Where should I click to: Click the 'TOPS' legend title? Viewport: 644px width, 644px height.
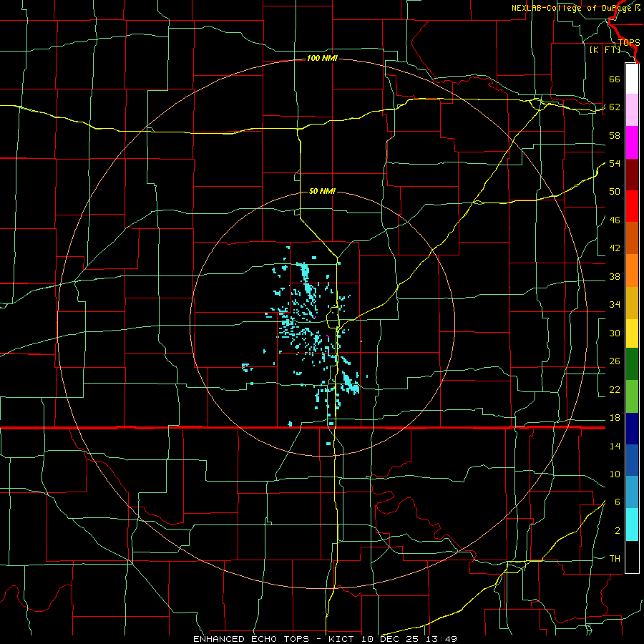coord(629,42)
